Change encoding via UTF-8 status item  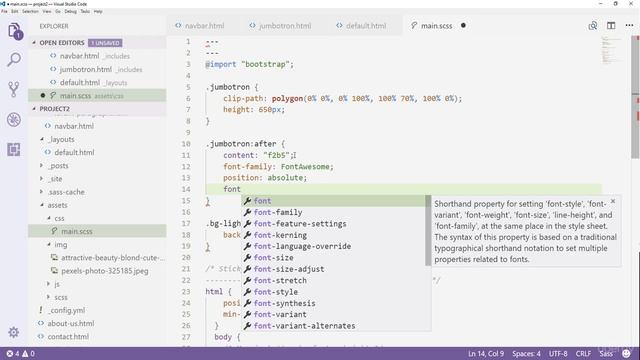(x=558, y=354)
